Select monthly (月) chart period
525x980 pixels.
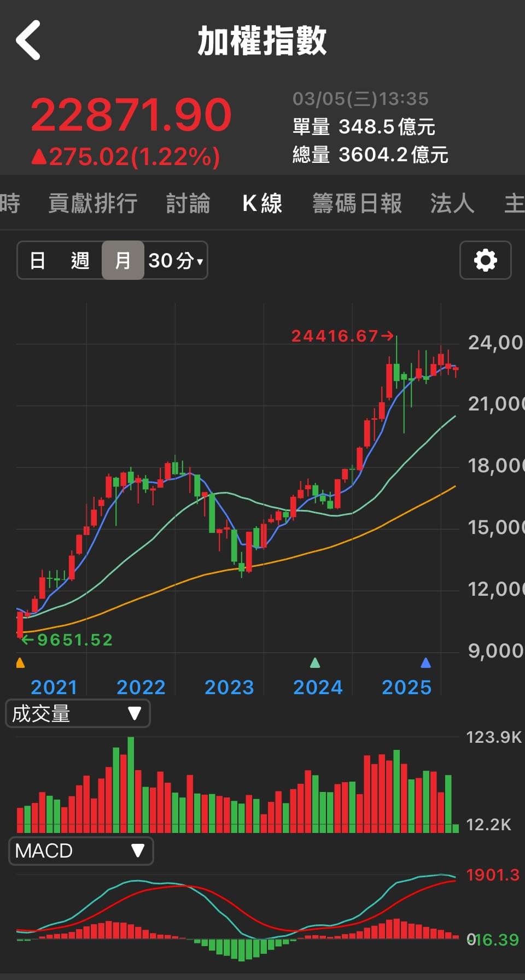coord(122,260)
